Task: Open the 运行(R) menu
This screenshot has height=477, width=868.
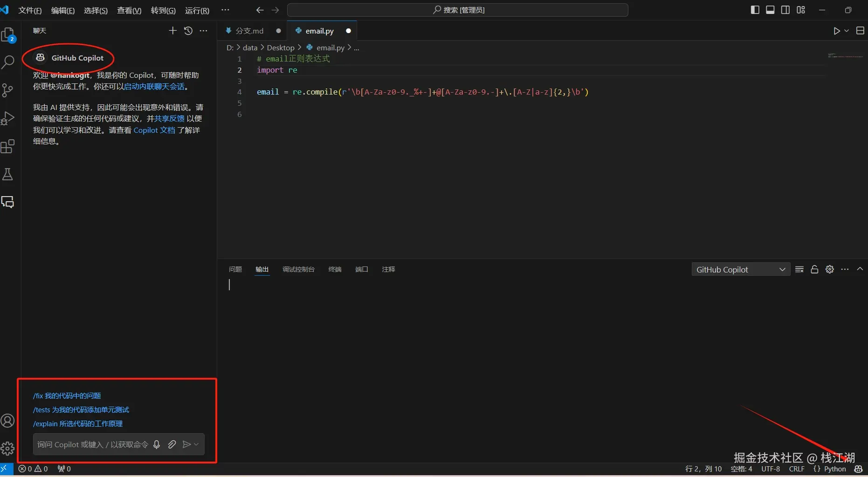Action: 197,10
